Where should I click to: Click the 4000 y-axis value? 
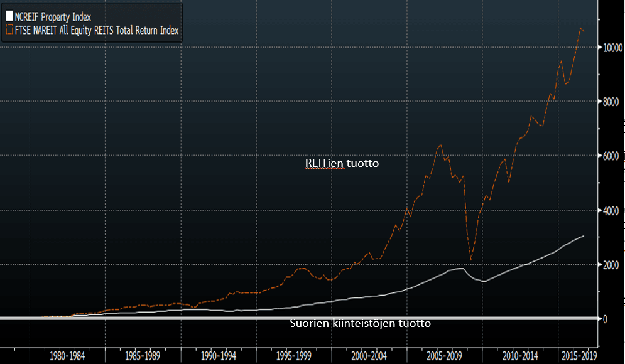pyautogui.click(x=611, y=210)
